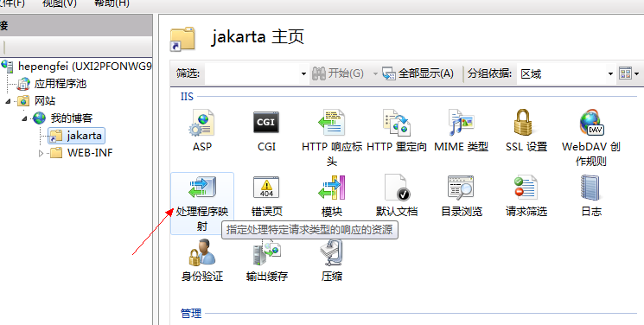Viewport: 644px width, 325px height.
Task: Open 日志 notebook icon
Action: tap(590, 188)
